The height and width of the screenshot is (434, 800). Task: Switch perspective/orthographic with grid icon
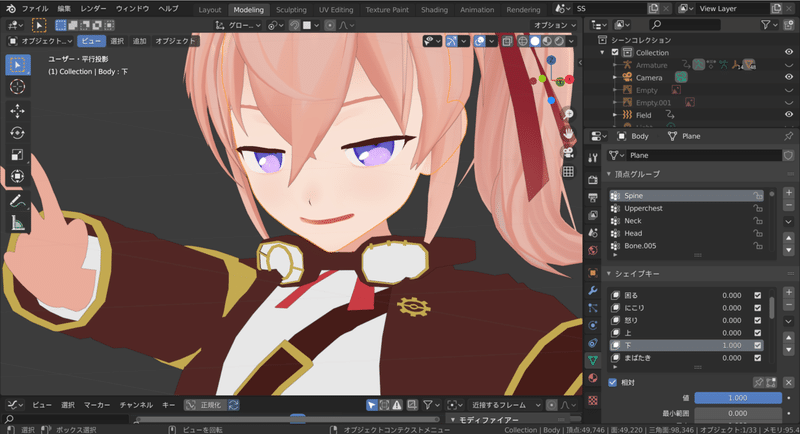568,171
